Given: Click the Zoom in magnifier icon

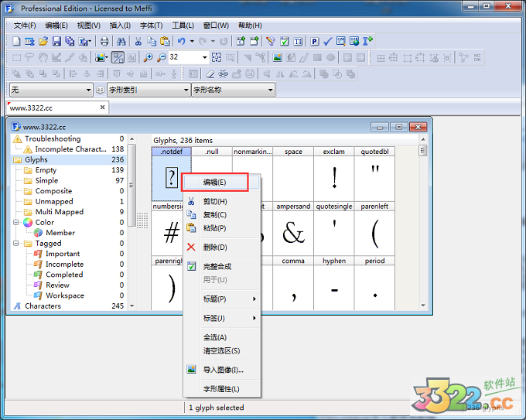Looking at the screenshot, I should tap(148, 57).
